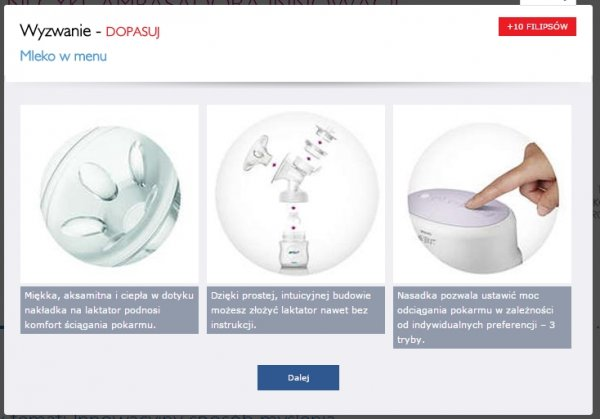Click the Dalej button
Image resolution: width=600 pixels, height=419 pixels.
298,377
